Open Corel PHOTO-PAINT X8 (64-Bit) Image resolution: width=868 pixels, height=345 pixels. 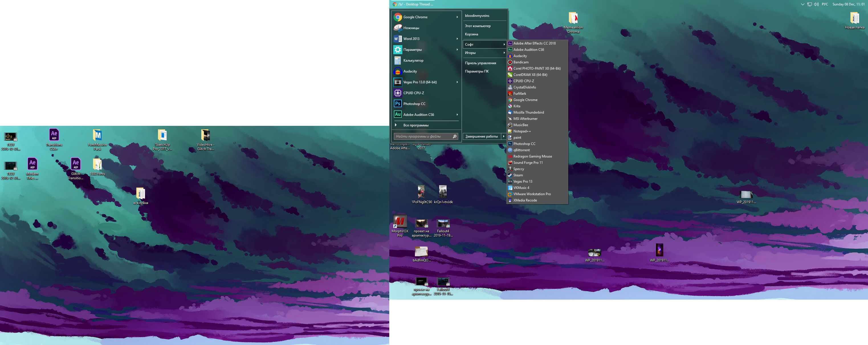537,68
